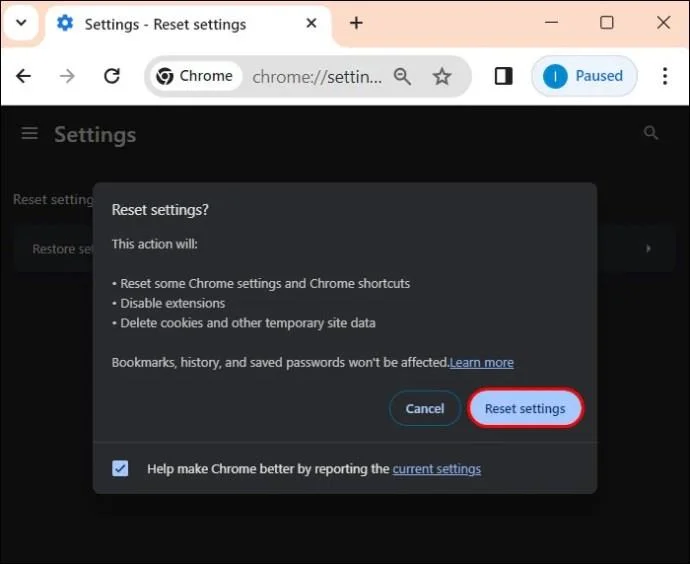Viewport: 690px width, 564px height.
Task: Open the tab search dropdown arrow
Action: point(21,22)
